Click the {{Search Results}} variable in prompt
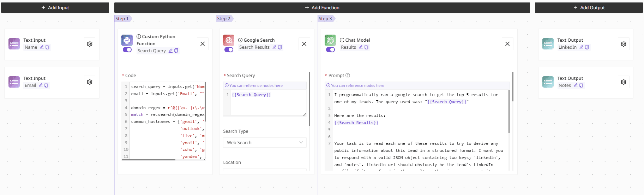The width and height of the screenshot is (644, 195). (356, 123)
